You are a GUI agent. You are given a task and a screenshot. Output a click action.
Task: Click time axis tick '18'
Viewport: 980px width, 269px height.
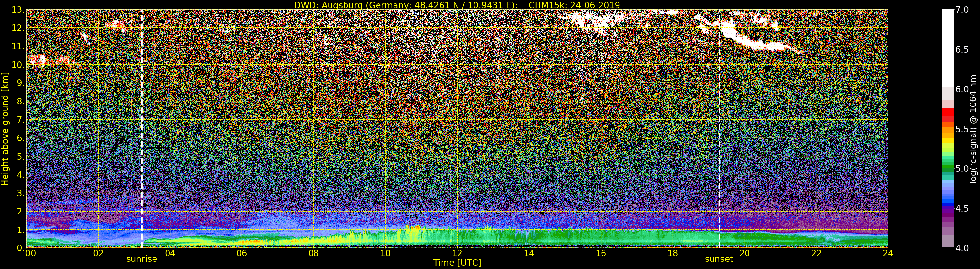pos(673,253)
